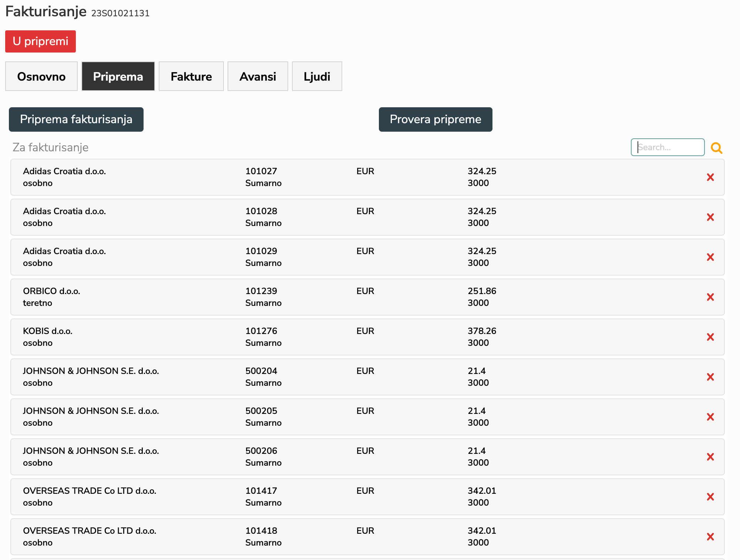Open the Fakture tab
Screen dimensions: 740x560
point(191,77)
